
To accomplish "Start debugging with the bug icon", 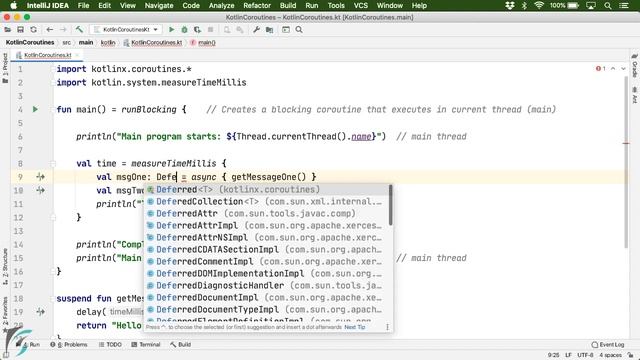I will point(184,29).
